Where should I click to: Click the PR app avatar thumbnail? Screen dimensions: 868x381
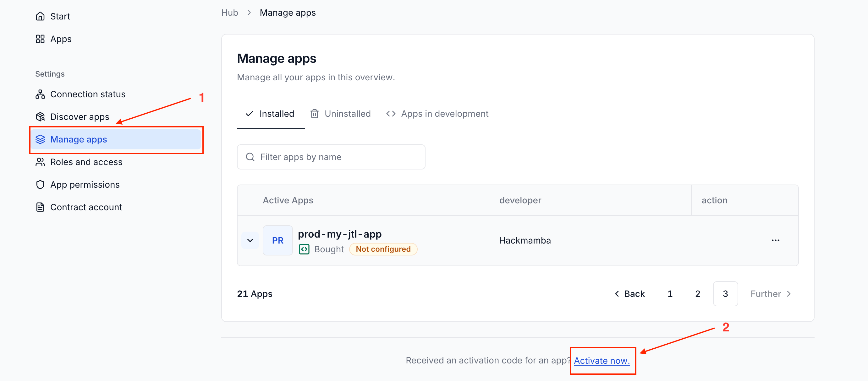point(277,240)
